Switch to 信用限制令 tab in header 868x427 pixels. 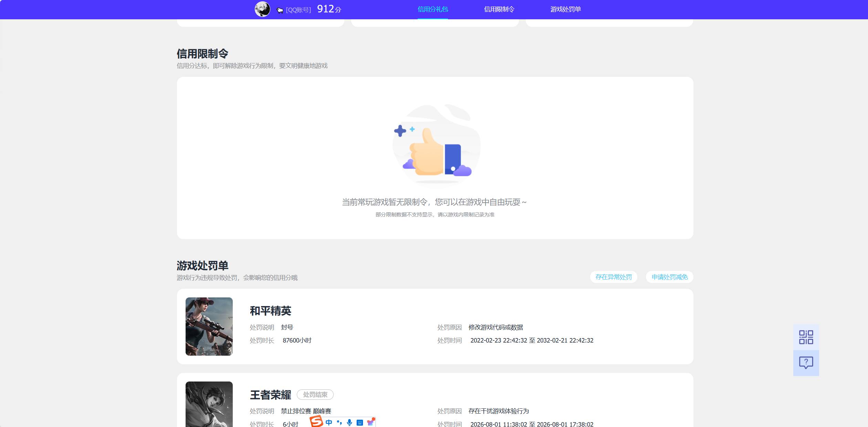[499, 9]
